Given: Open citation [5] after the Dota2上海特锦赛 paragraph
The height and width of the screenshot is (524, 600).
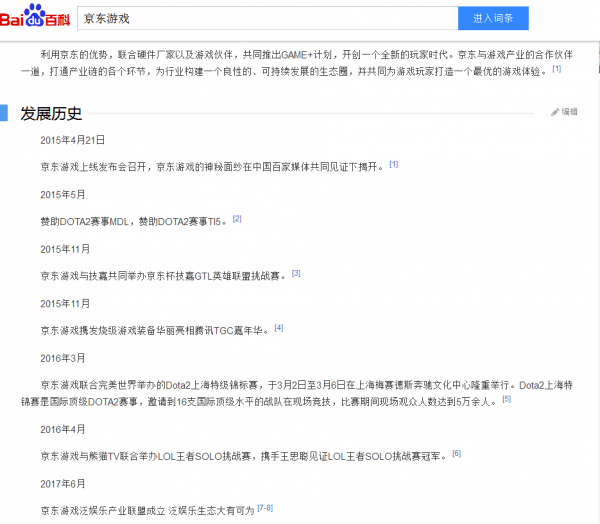Looking at the screenshot, I should [x=506, y=398].
